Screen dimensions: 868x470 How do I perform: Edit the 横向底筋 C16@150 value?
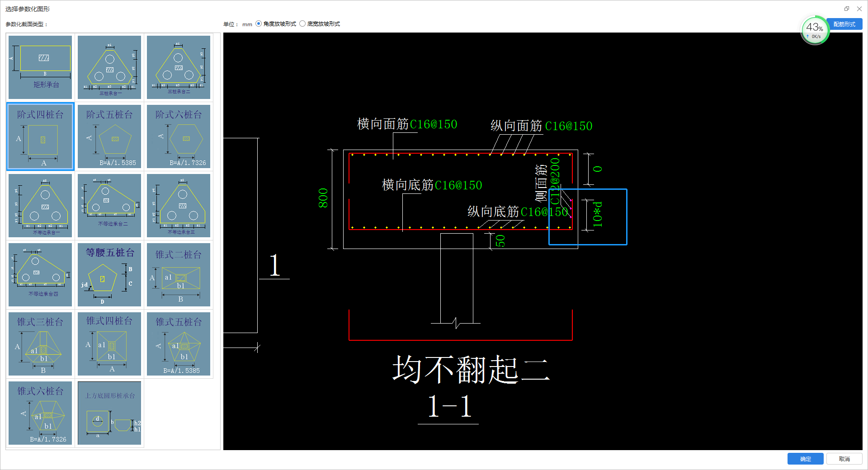[458, 185]
